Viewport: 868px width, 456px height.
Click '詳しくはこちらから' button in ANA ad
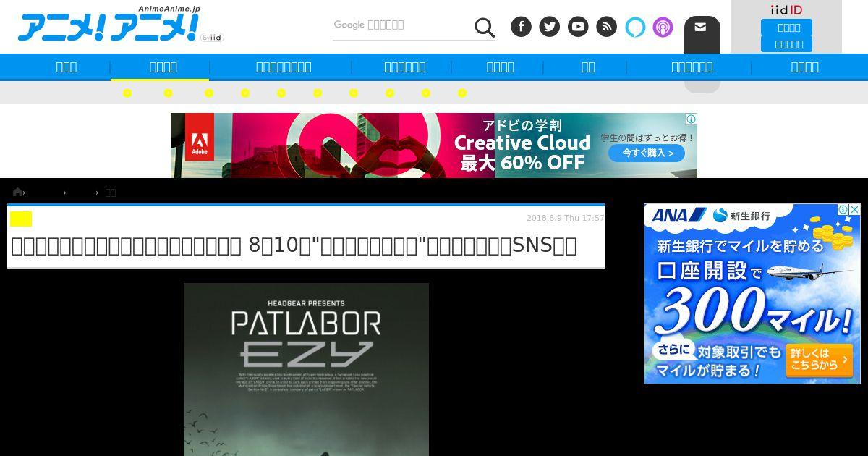[819, 359]
